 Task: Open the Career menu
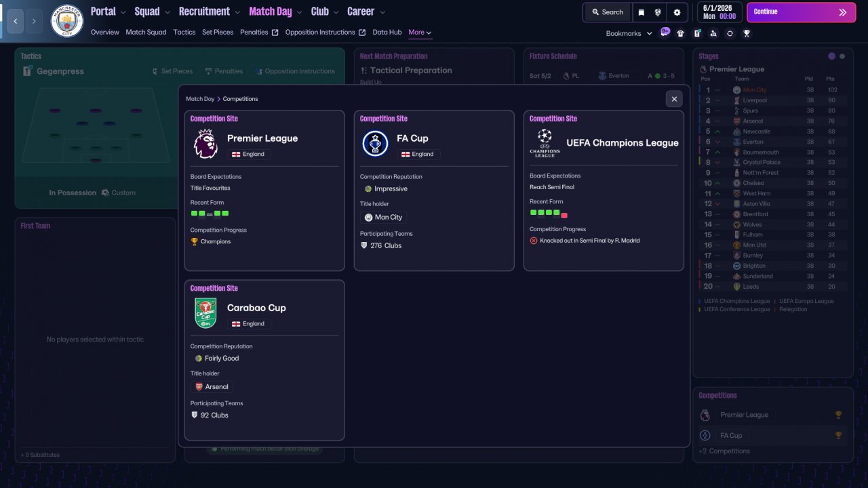361,12
